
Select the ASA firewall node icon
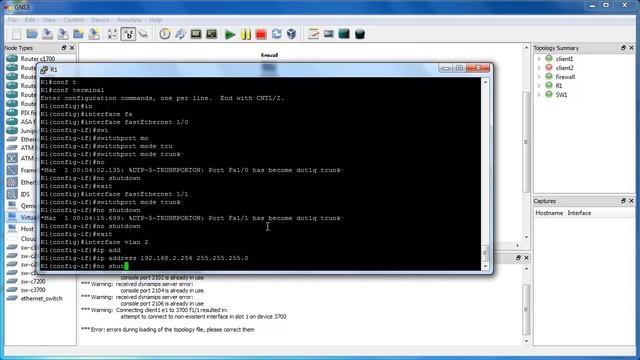12,121
